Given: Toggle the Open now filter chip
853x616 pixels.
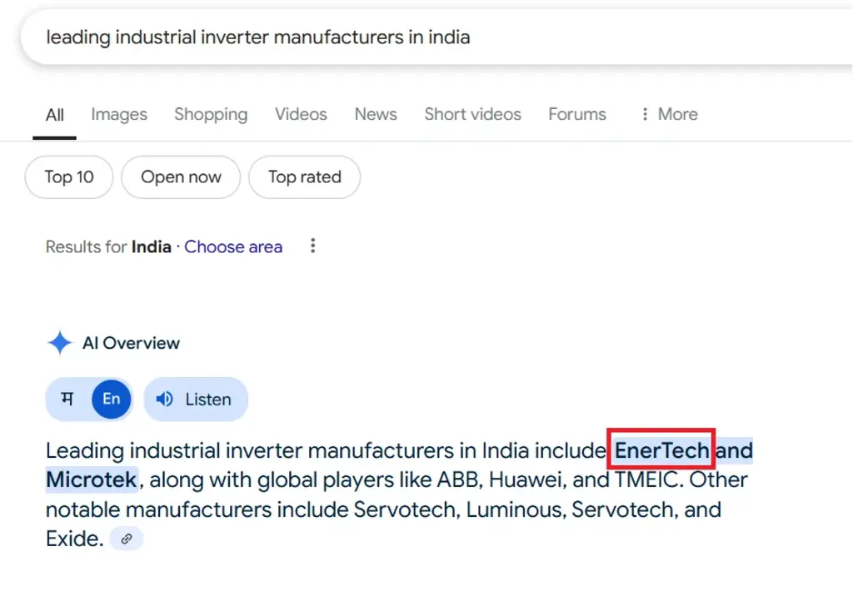Looking at the screenshot, I should pos(181,177).
